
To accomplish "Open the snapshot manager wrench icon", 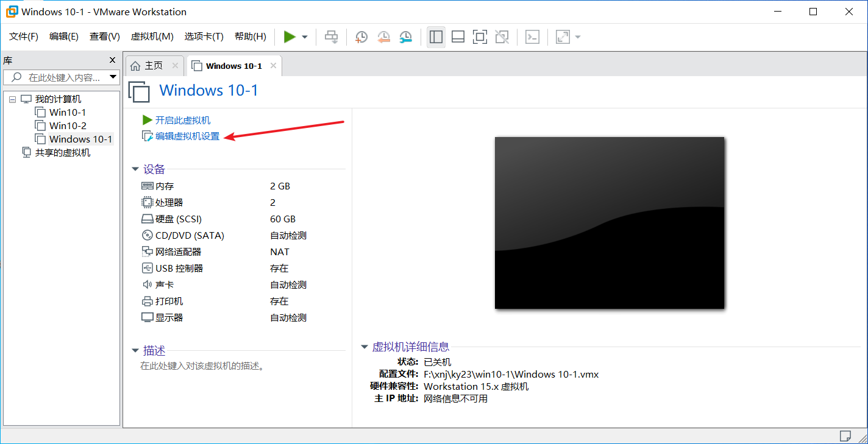I will pos(405,37).
